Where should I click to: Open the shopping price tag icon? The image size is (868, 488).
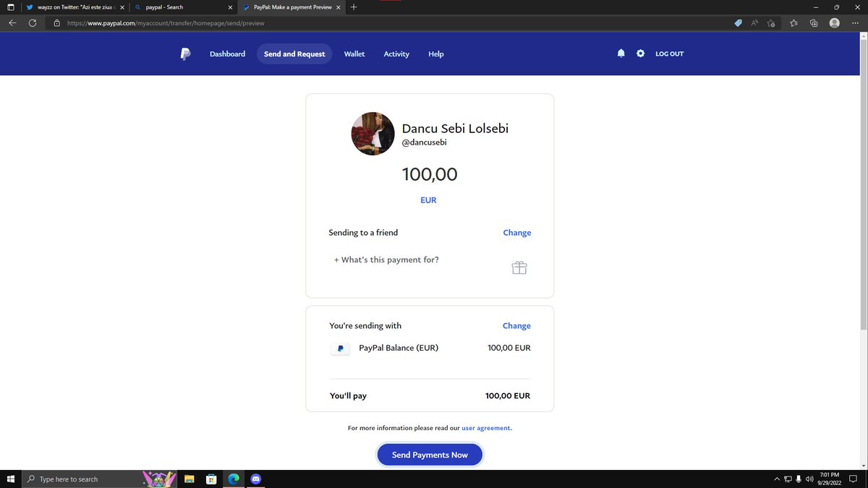pyautogui.click(x=738, y=23)
